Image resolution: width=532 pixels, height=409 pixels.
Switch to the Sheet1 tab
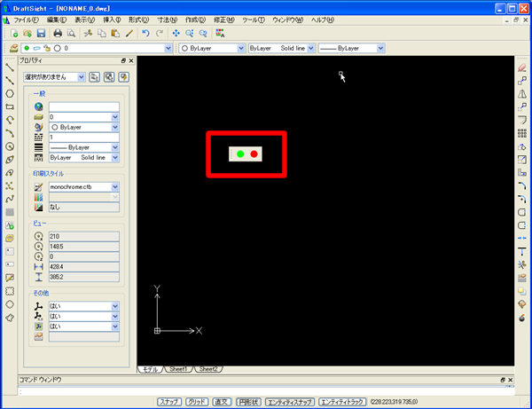tap(178, 369)
